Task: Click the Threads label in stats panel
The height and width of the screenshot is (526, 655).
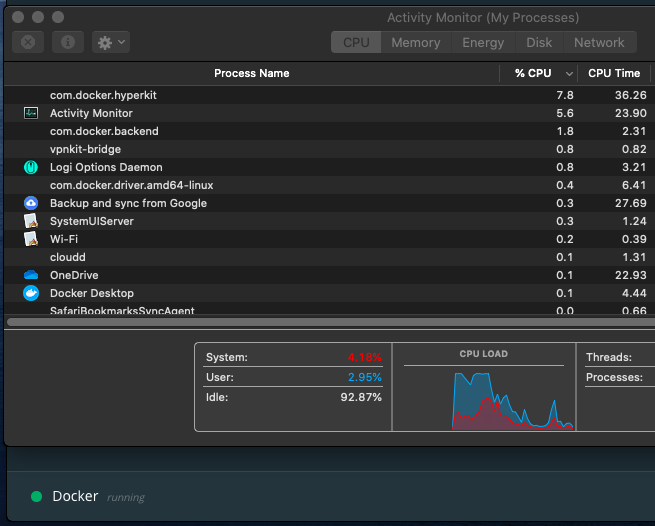Action: (x=609, y=357)
